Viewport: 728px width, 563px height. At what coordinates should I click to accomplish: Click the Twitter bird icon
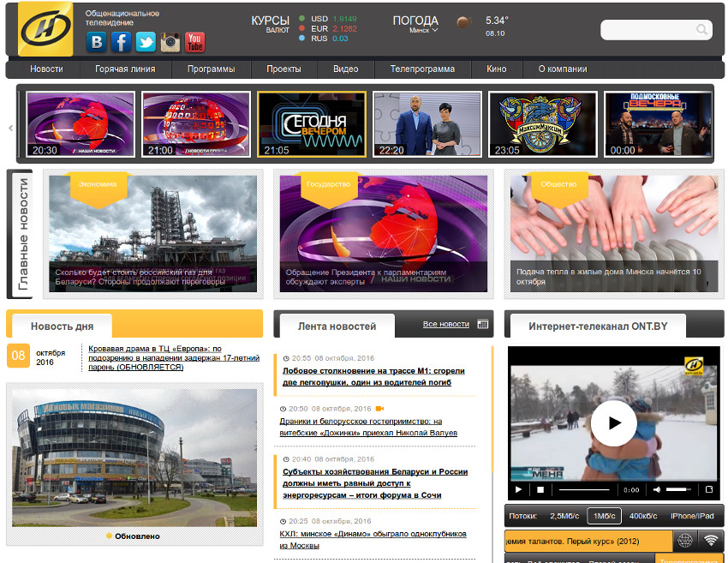point(146,42)
